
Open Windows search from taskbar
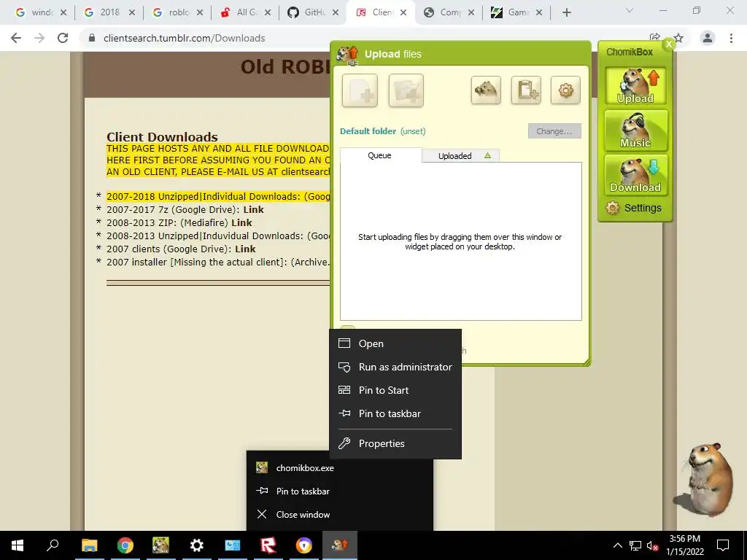(x=53, y=545)
